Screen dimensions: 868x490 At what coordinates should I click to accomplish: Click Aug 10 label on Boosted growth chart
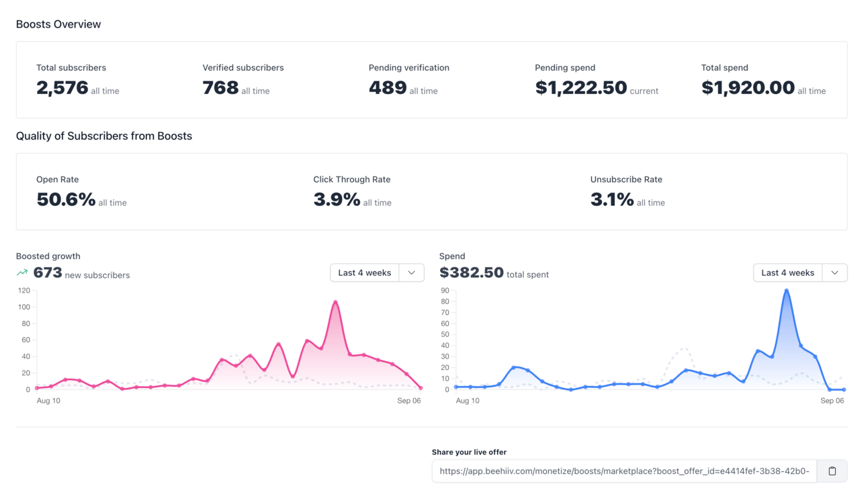click(x=48, y=401)
